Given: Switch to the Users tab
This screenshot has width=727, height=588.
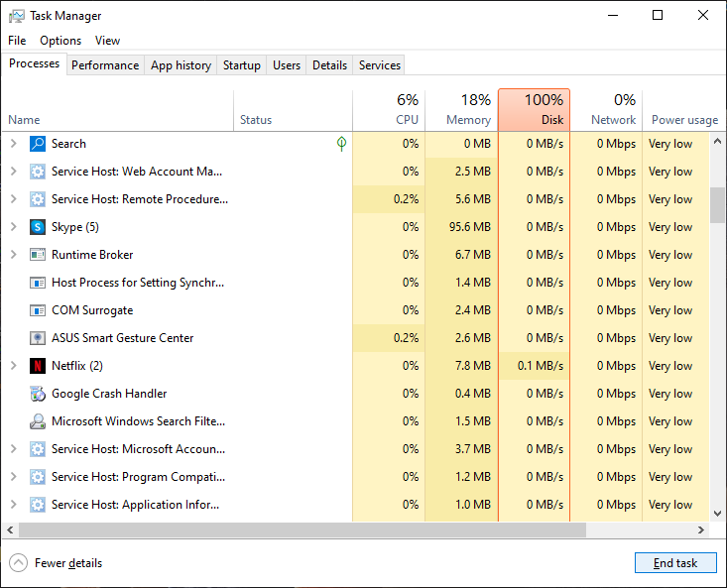Looking at the screenshot, I should tap(287, 65).
